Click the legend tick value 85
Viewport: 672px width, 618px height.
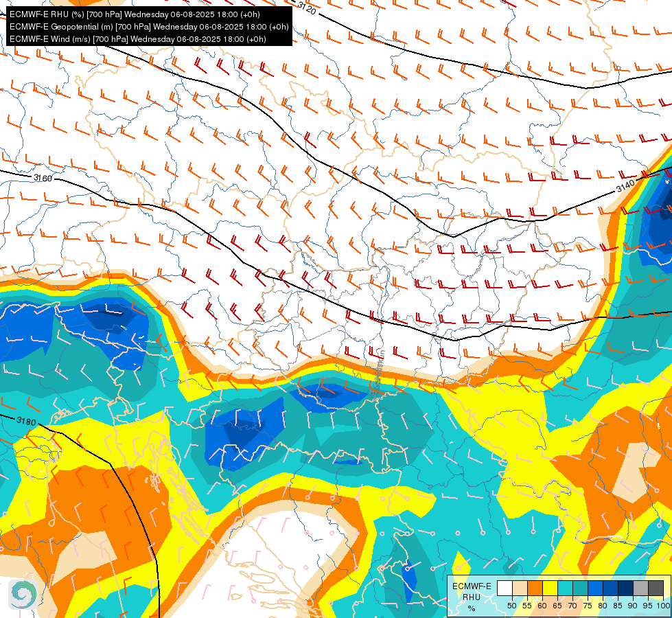click(618, 606)
